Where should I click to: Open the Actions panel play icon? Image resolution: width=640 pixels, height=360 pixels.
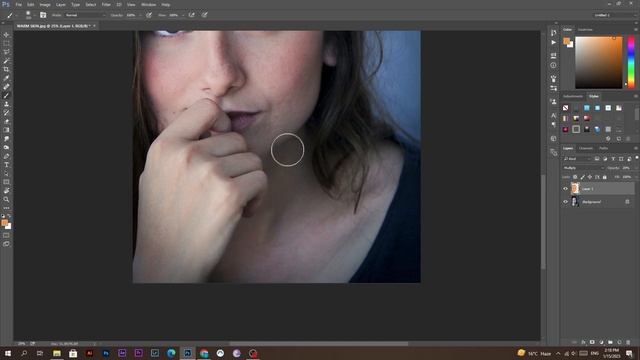553,42
